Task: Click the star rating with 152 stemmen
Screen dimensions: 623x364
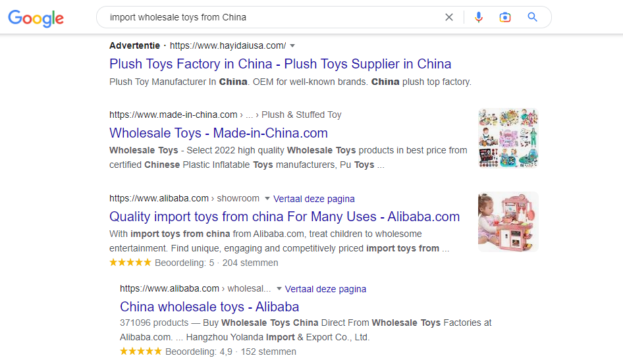Action: (142, 351)
